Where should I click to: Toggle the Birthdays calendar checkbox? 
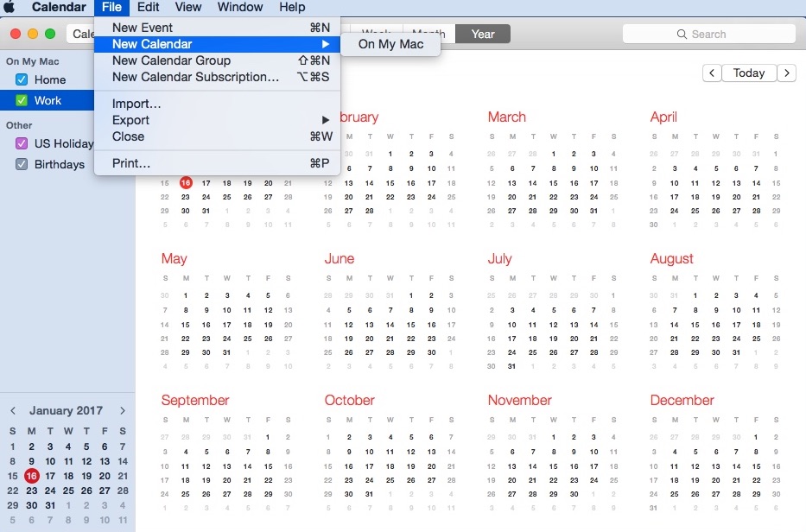[x=22, y=164]
